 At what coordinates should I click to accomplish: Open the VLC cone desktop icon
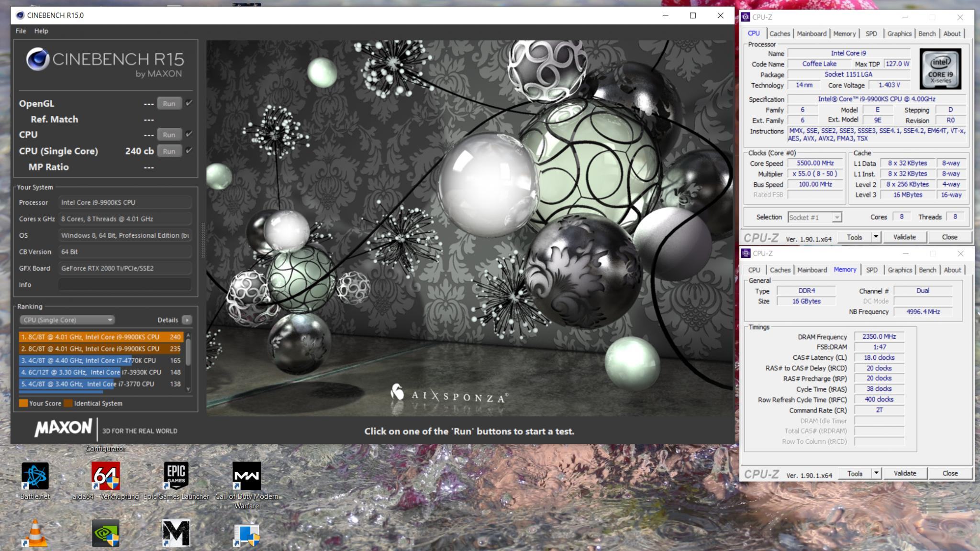[35, 533]
